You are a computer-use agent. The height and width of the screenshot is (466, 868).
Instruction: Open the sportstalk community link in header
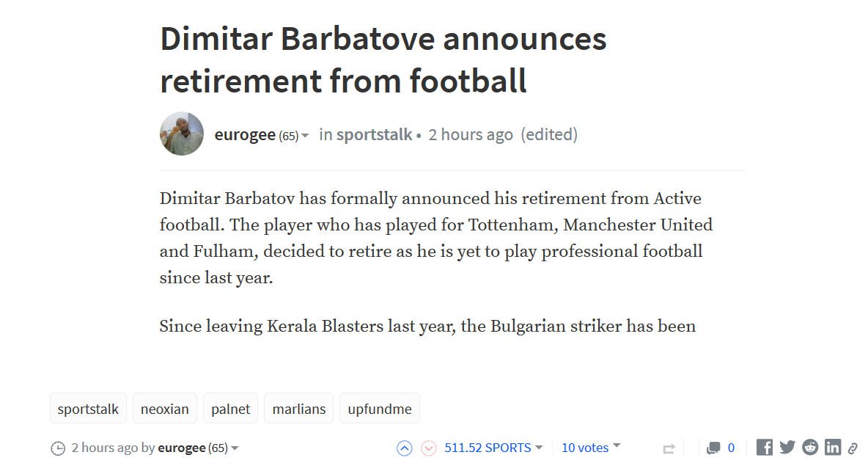coord(374,135)
